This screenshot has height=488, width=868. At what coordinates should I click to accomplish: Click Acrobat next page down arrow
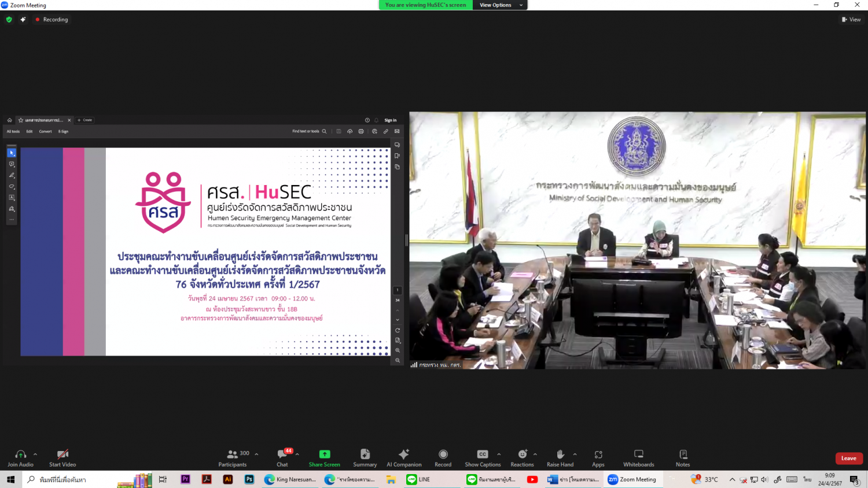(x=398, y=320)
